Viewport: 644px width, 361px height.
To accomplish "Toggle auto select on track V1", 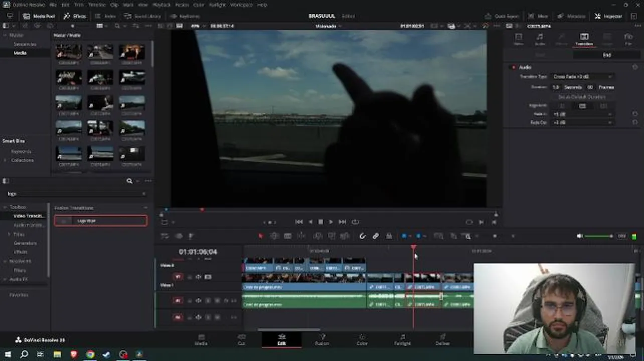I will click(x=199, y=277).
